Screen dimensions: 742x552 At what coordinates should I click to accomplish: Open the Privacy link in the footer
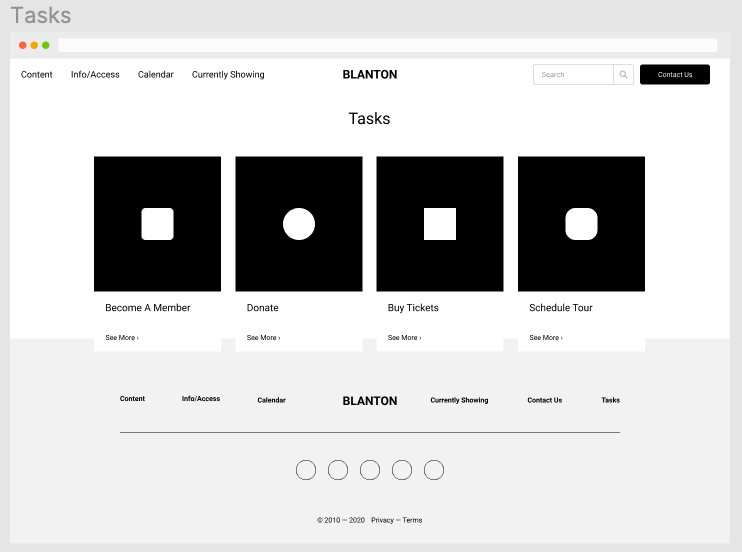382,520
